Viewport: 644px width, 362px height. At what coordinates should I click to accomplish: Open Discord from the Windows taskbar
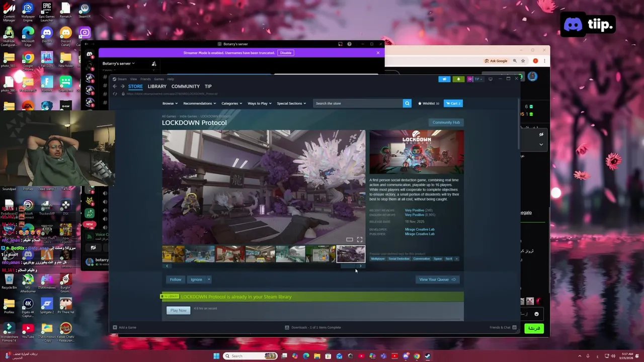406,356
